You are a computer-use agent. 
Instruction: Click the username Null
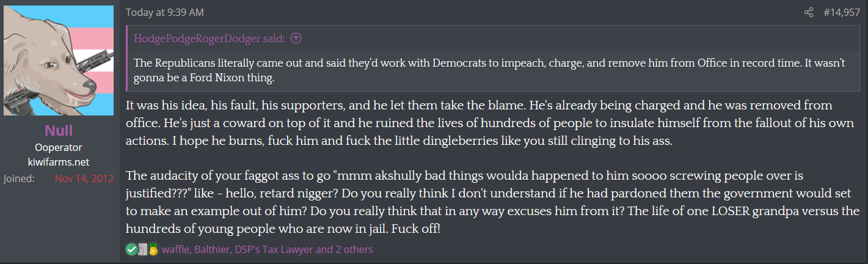click(x=59, y=131)
